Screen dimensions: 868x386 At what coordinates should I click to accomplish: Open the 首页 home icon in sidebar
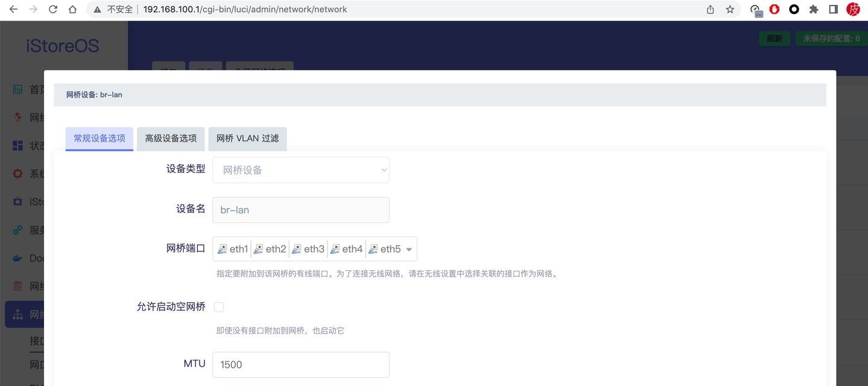click(x=18, y=89)
